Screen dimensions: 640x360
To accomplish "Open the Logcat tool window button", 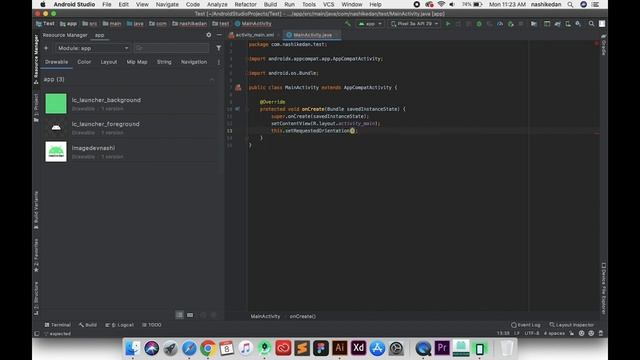I will pos(120,325).
